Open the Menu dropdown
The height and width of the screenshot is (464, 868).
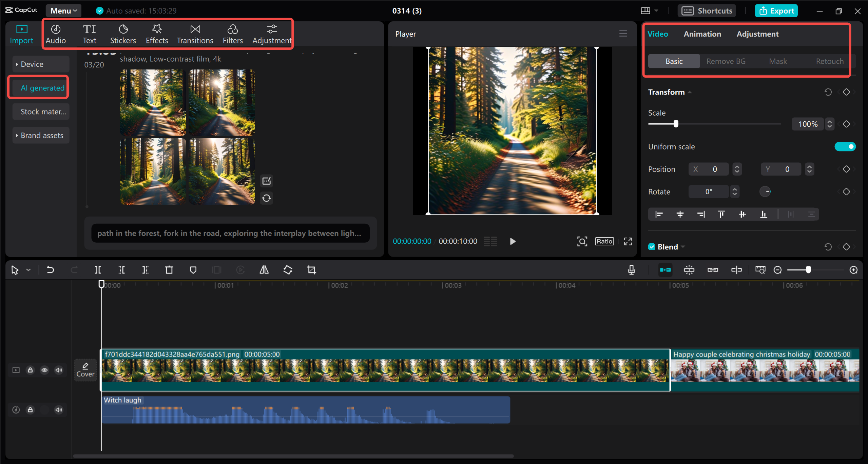(x=63, y=11)
